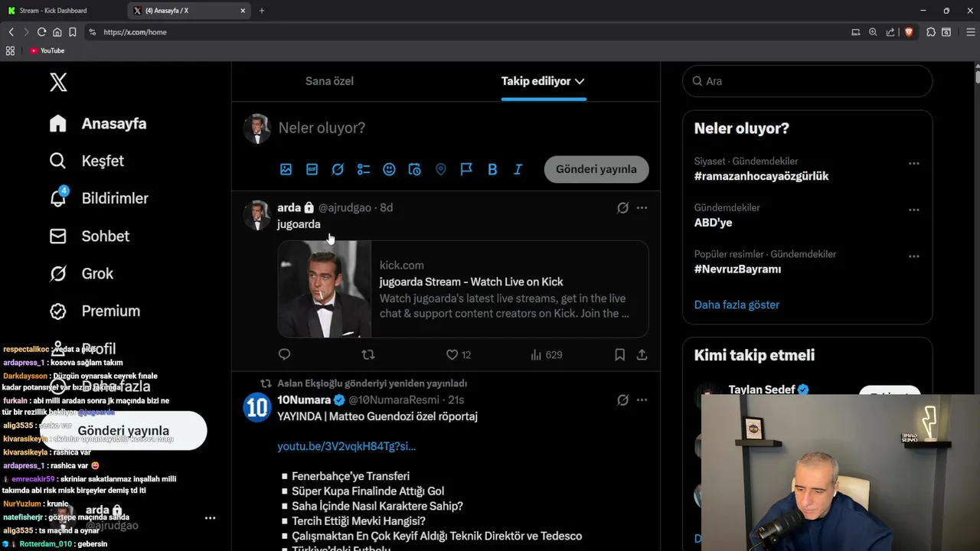View analytics 629 on arda's post
The image size is (980, 551).
pos(546,354)
